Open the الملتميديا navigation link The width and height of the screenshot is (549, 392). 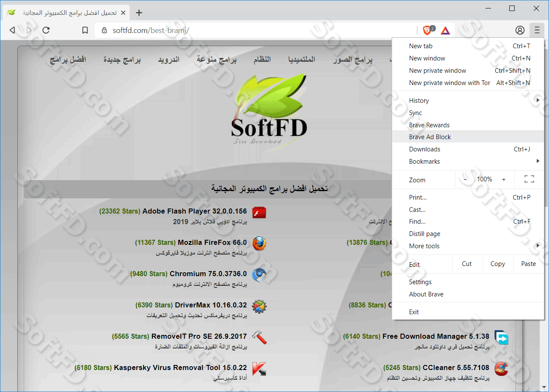point(302,60)
